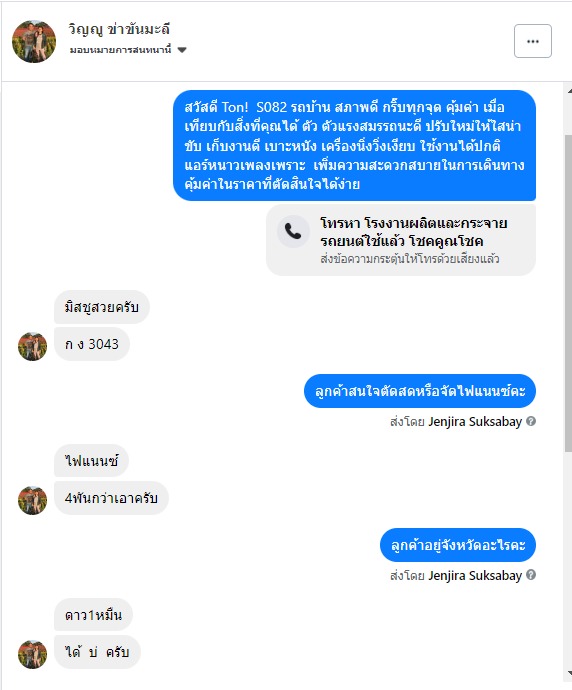The width and height of the screenshot is (572, 690).
Task: Click the info icon beside second Jenjira Suksabay
Action: (x=531, y=575)
